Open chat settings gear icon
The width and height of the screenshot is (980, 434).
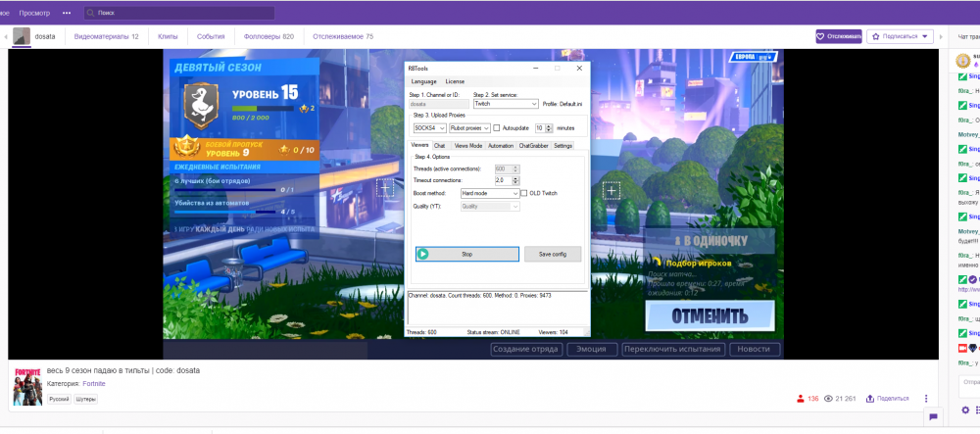point(964,410)
